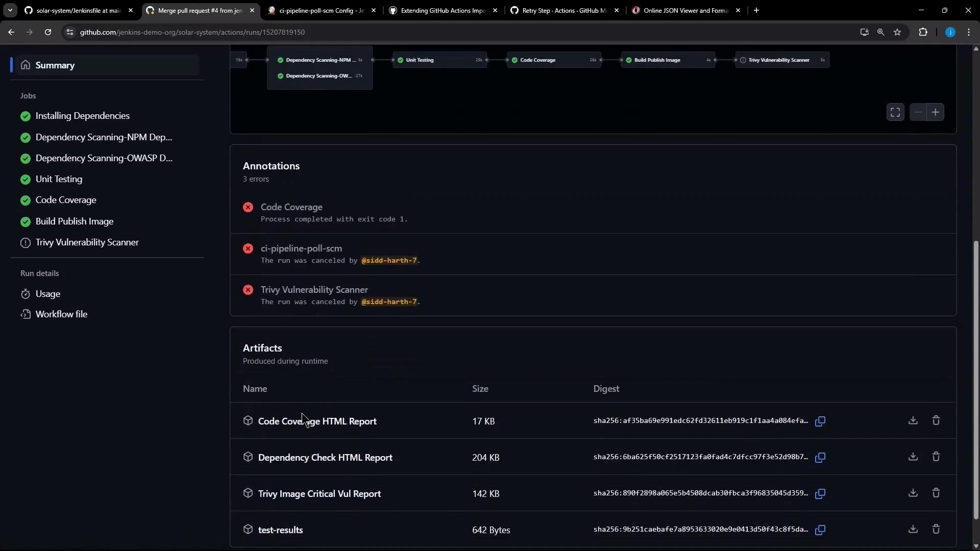Open the tab search dropdown arrow

pos(10,10)
